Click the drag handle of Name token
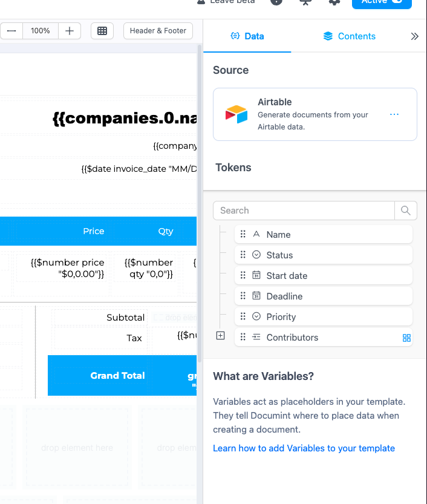Image resolution: width=427 pixels, height=504 pixels. coord(243,235)
